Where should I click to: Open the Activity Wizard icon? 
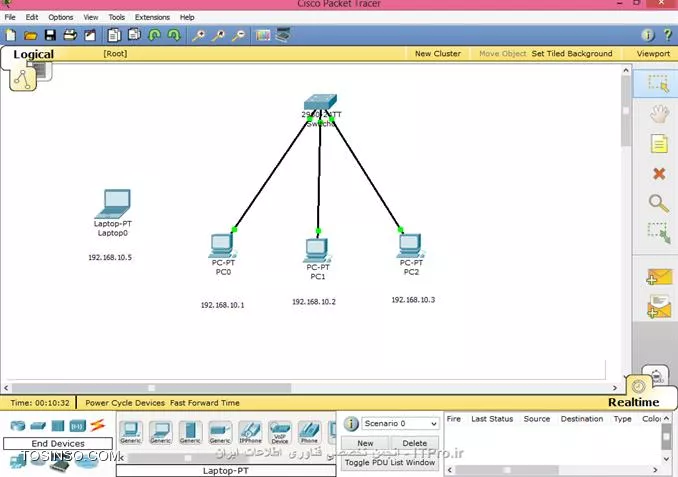(90, 35)
